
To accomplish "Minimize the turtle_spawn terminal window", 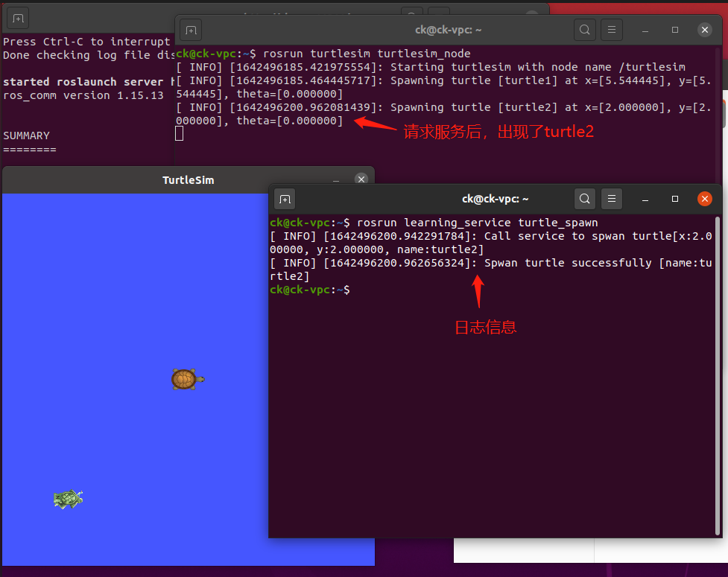I will pyautogui.click(x=645, y=200).
